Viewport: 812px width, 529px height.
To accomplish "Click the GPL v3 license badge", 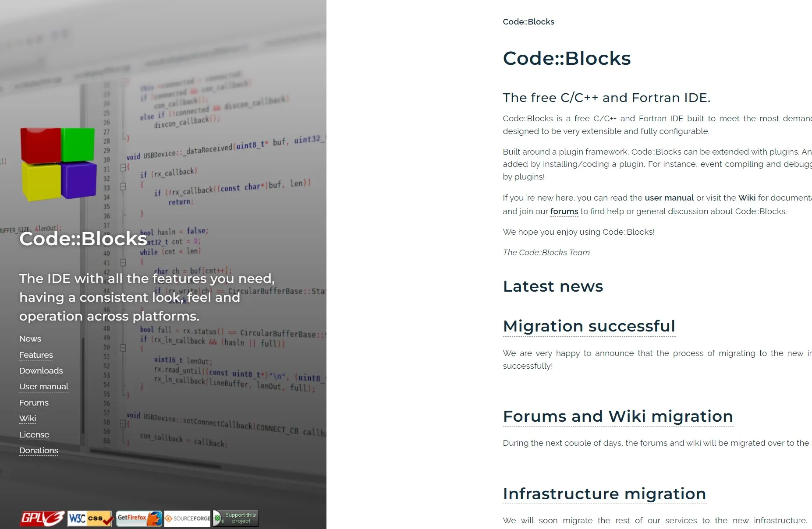I will click(x=42, y=518).
